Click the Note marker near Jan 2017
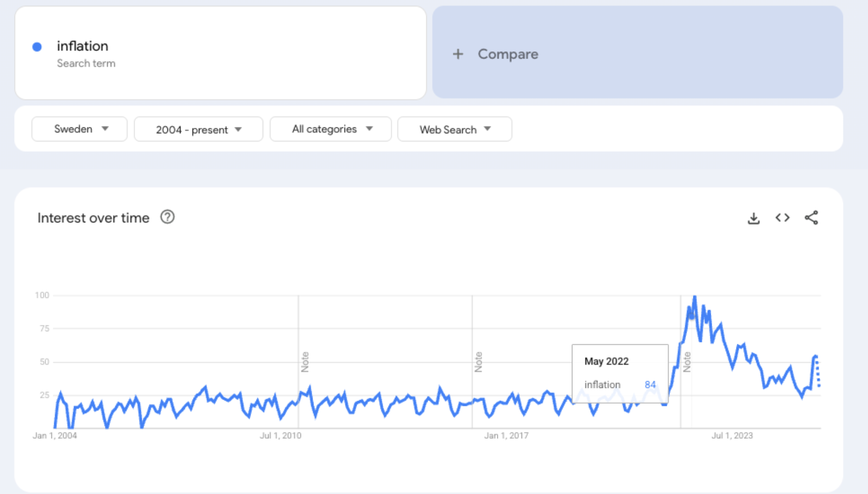 (479, 362)
